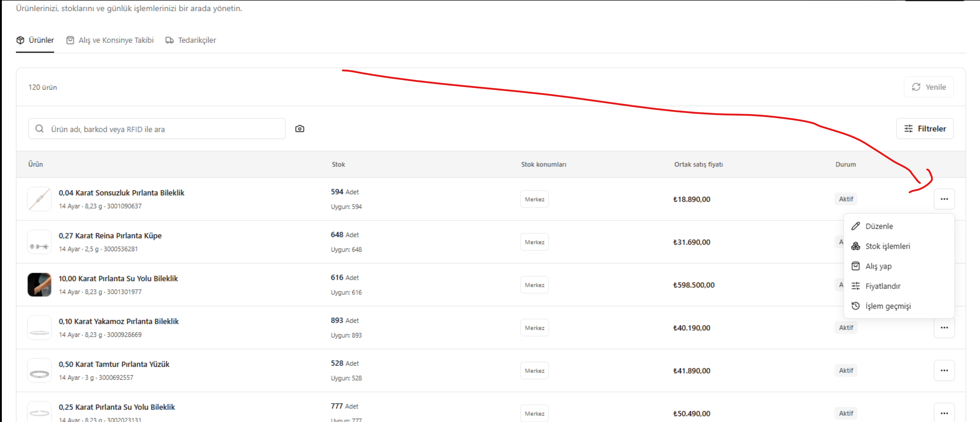Image resolution: width=980 pixels, height=422 pixels.
Task: Click Merkez location for 0,04 Karat Sonsuzluk Bileklik
Action: click(x=535, y=199)
